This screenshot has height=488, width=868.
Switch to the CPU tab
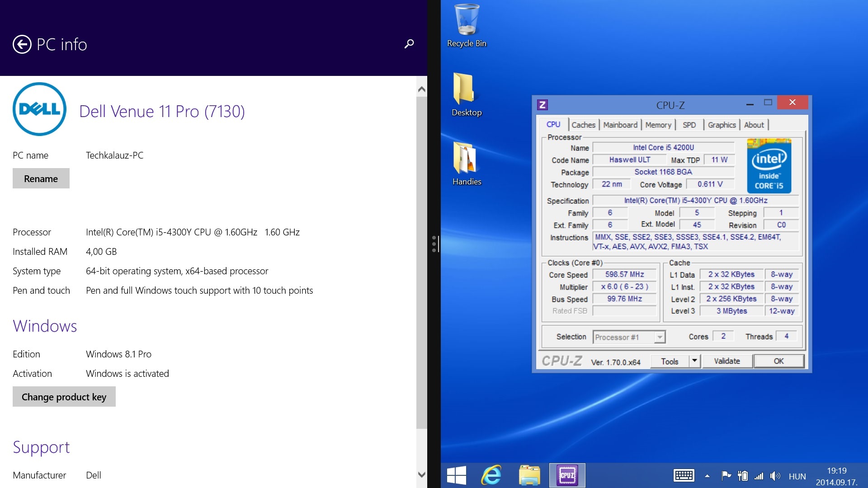point(553,125)
